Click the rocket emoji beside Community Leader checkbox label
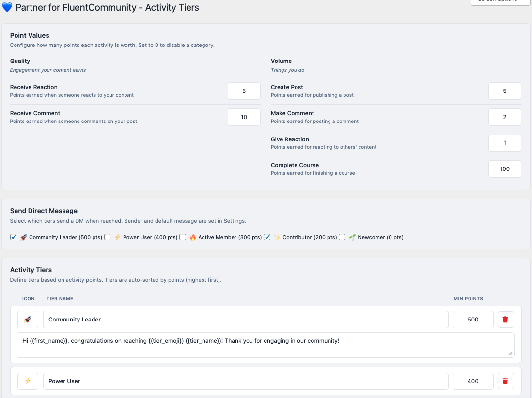Image resolution: width=532 pixels, height=398 pixels. click(x=23, y=237)
